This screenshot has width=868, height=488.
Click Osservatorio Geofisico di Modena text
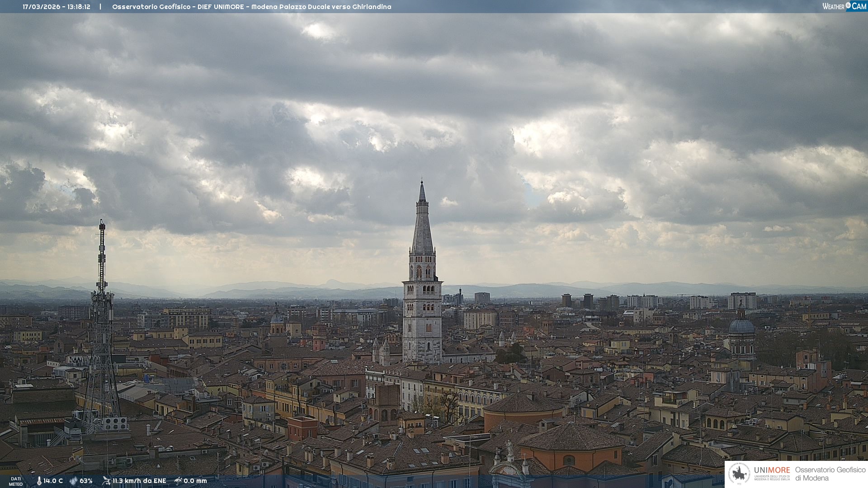click(x=830, y=474)
